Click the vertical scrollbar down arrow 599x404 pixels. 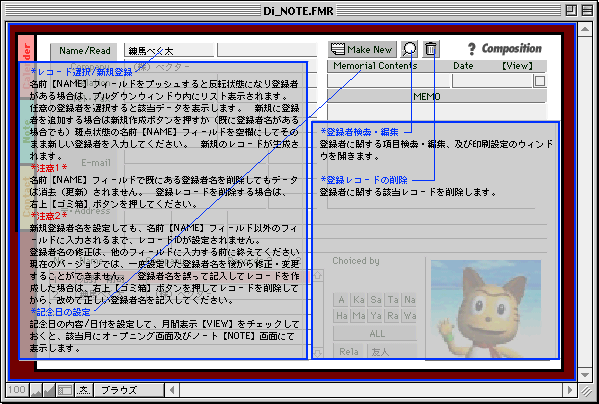(585, 375)
